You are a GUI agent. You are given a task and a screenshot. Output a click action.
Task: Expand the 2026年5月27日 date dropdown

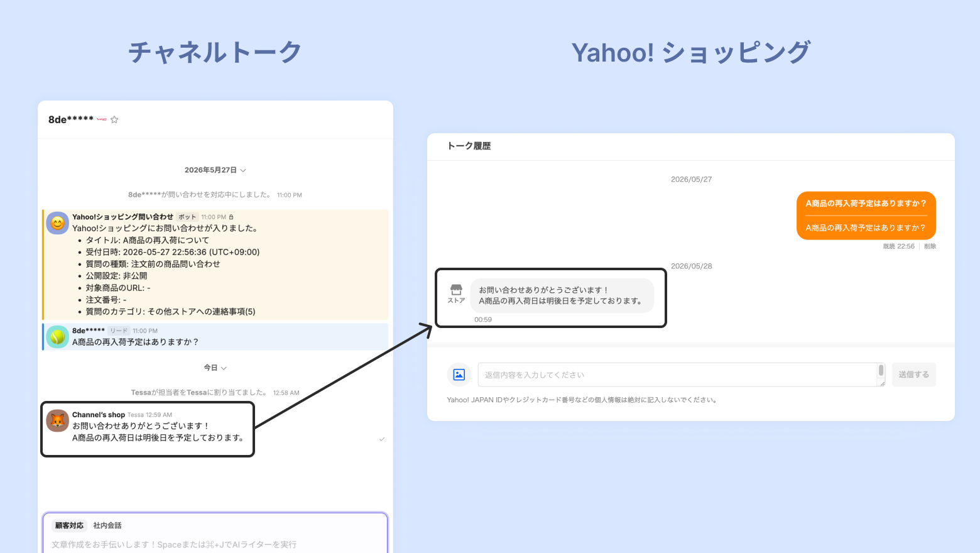tap(215, 170)
